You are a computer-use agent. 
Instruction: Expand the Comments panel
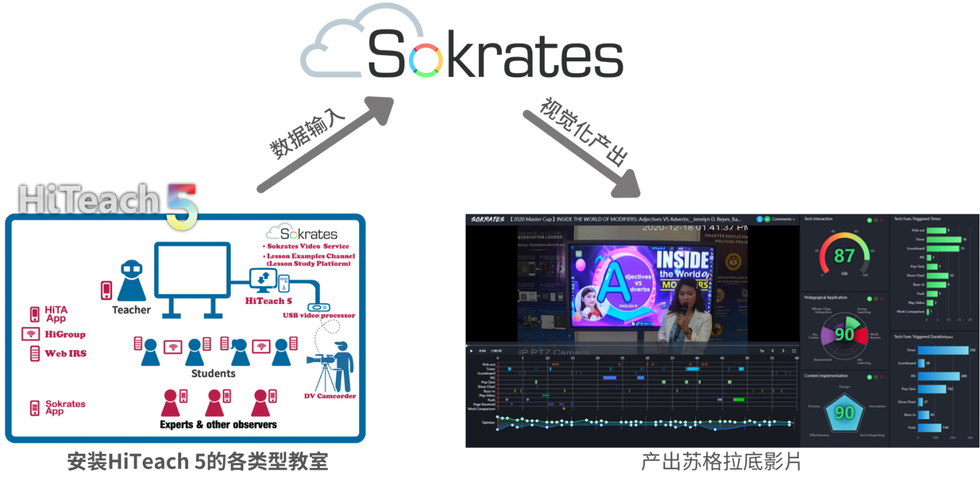click(x=783, y=219)
